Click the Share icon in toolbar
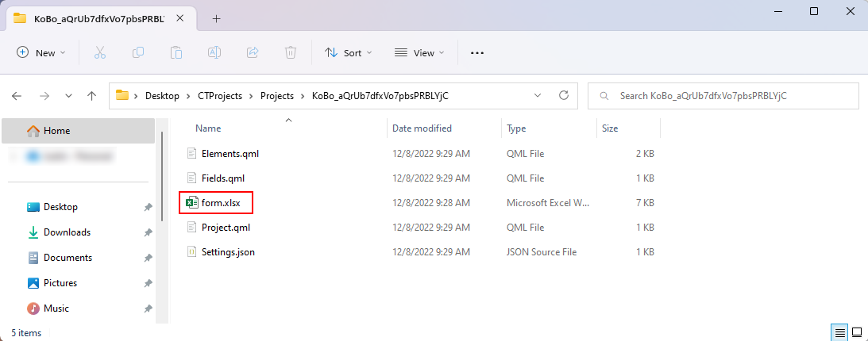 point(253,52)
